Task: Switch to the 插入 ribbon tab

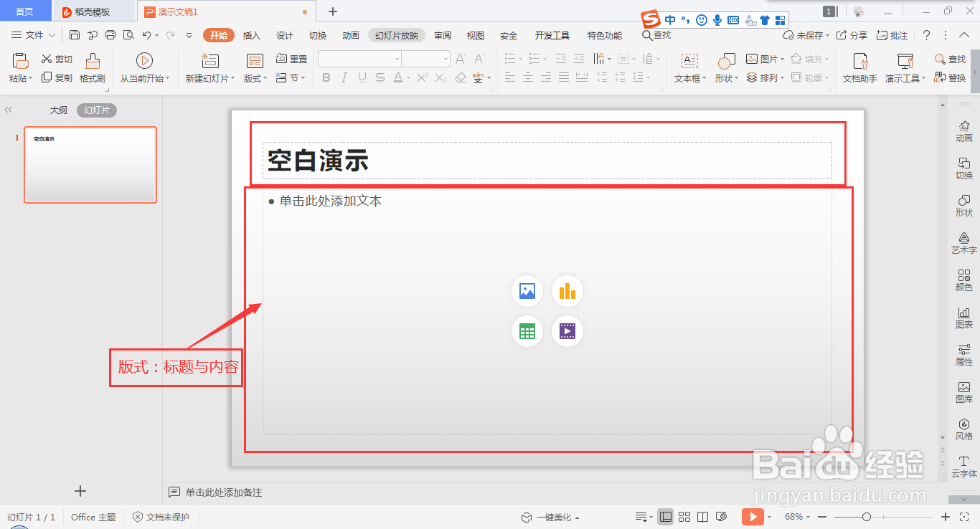Action: (251, 34)
